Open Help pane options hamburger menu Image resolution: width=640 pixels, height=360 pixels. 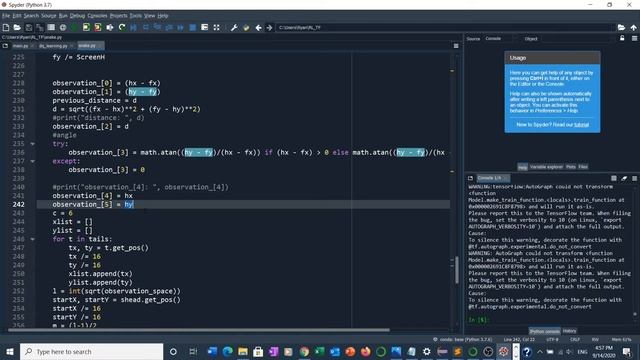point(634,38)
